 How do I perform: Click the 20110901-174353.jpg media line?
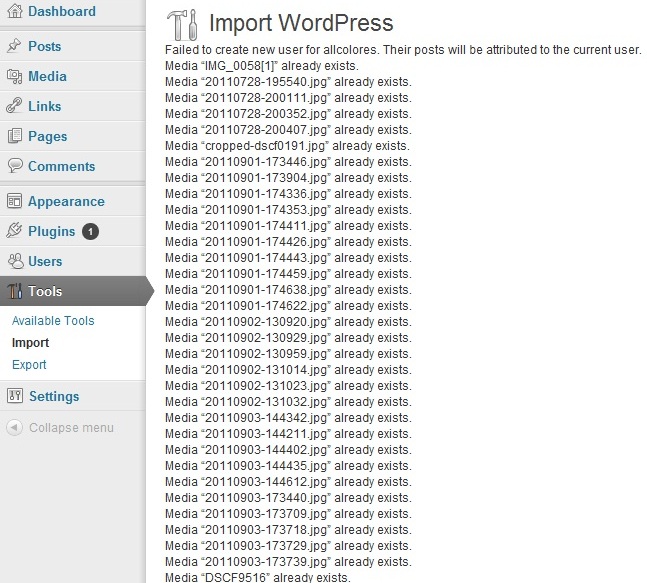click(x=288, y=210)
